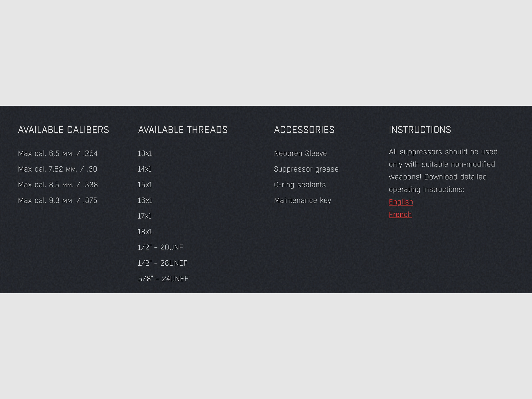
Task: Select the 8,5 mm / .338 caliber
Action: (58, 185)
